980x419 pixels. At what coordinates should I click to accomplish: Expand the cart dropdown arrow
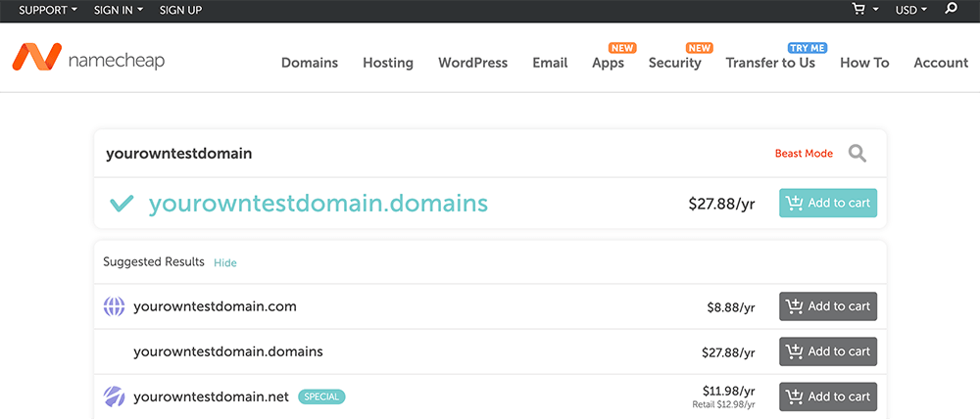point(875,10)
